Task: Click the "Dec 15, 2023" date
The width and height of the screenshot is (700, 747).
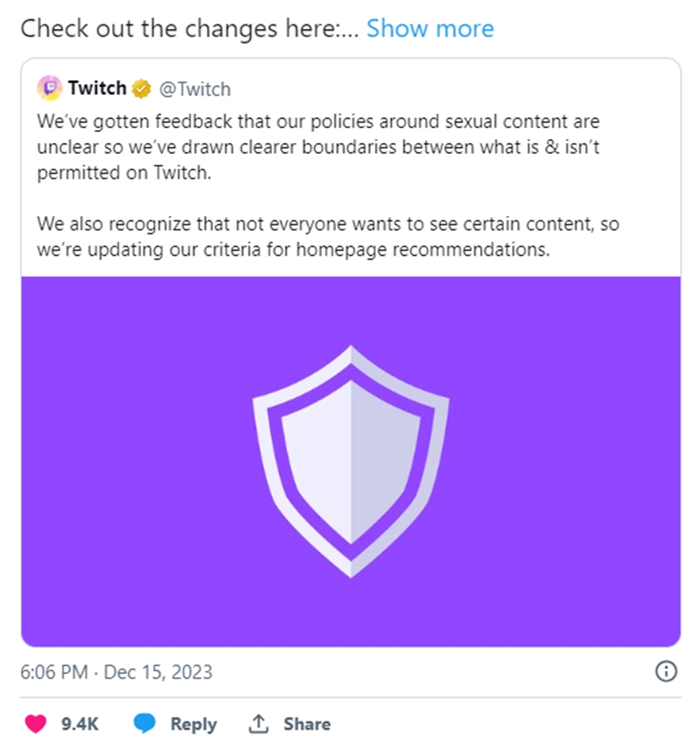Action: [x=159, y=672]
